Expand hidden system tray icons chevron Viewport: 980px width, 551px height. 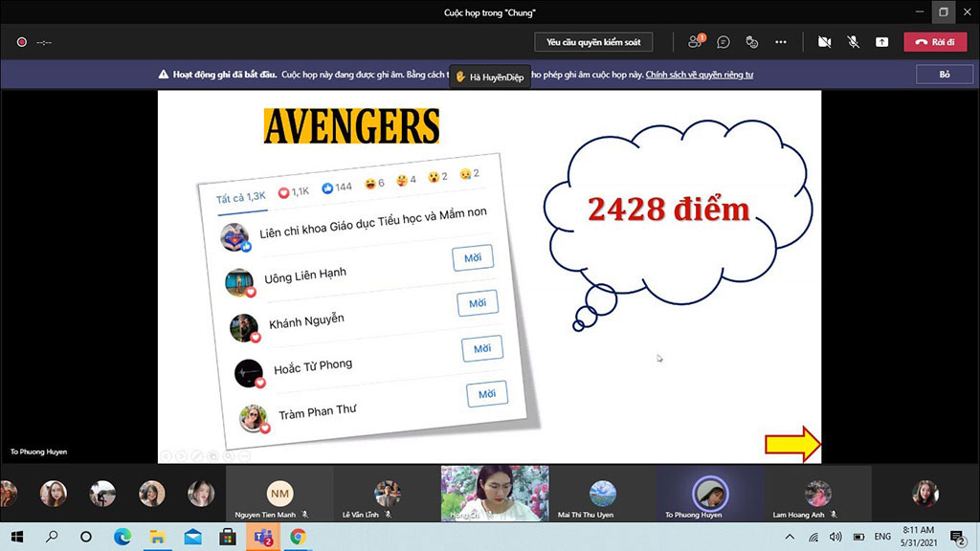[x=790, y=537]
